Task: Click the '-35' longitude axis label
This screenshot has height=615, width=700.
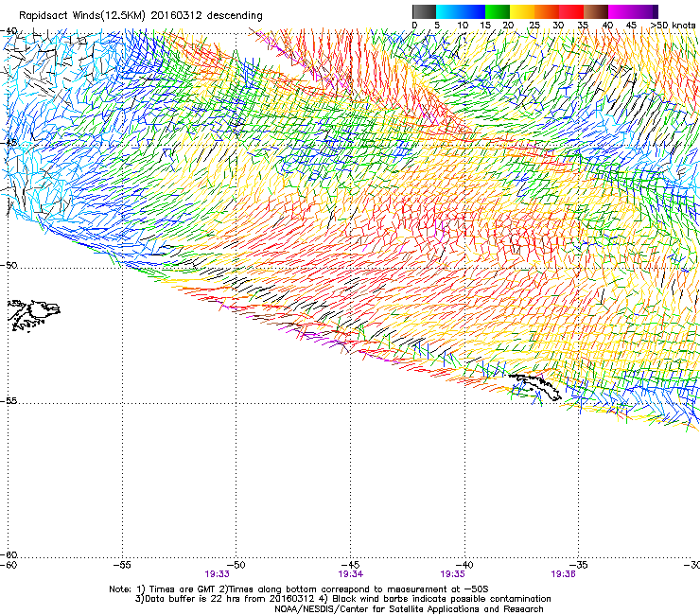Action: click(579, 565)
